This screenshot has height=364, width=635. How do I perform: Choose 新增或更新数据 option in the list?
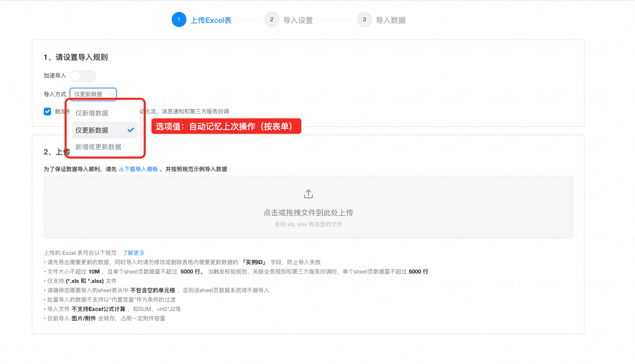(x=98, y=147)
